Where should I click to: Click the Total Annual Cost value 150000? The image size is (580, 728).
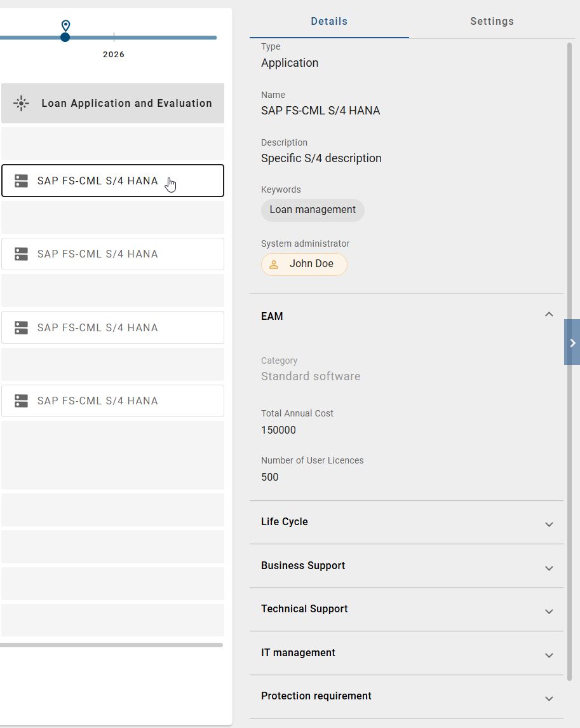coord(278,430)
